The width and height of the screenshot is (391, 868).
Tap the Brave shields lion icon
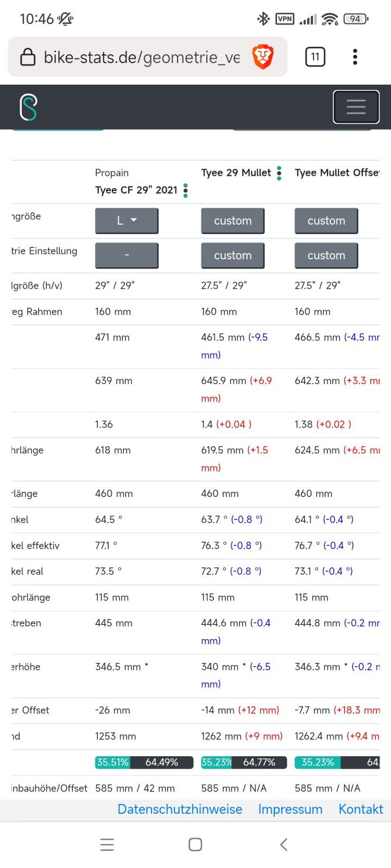[x=263, y=57]
